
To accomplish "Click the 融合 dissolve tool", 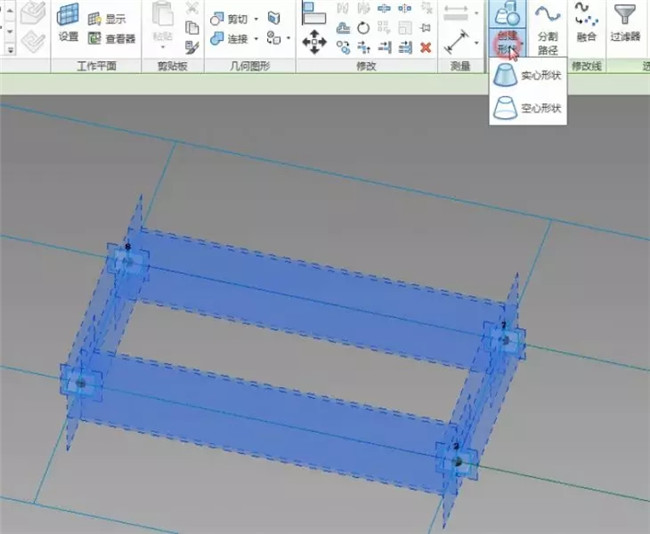I will coord(586,22).
